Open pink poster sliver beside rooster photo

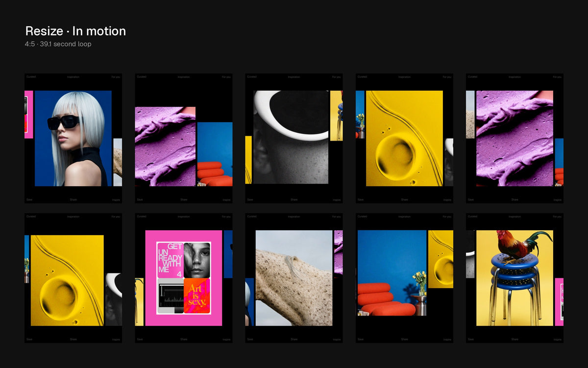[x=559, y=302]
